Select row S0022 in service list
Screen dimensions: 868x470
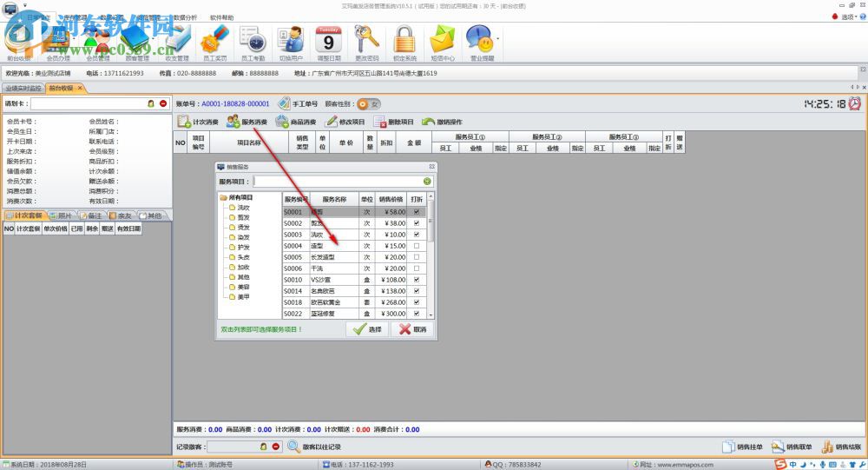354,314
